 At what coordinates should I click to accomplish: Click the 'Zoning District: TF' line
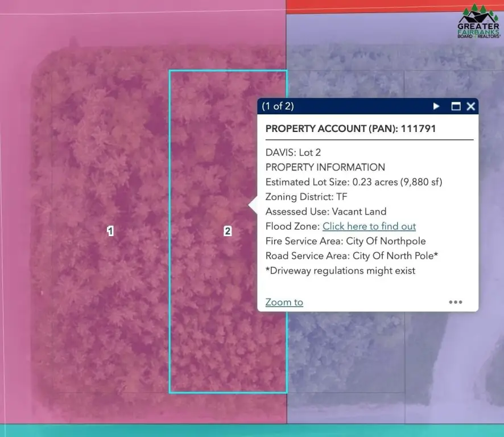pyautogui.click(x=306, y=197)
